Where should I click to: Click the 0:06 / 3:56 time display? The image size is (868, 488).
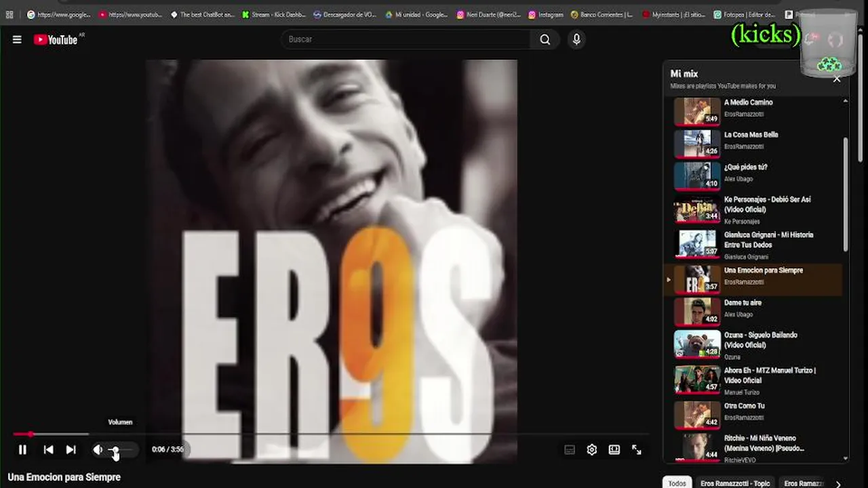167,449
